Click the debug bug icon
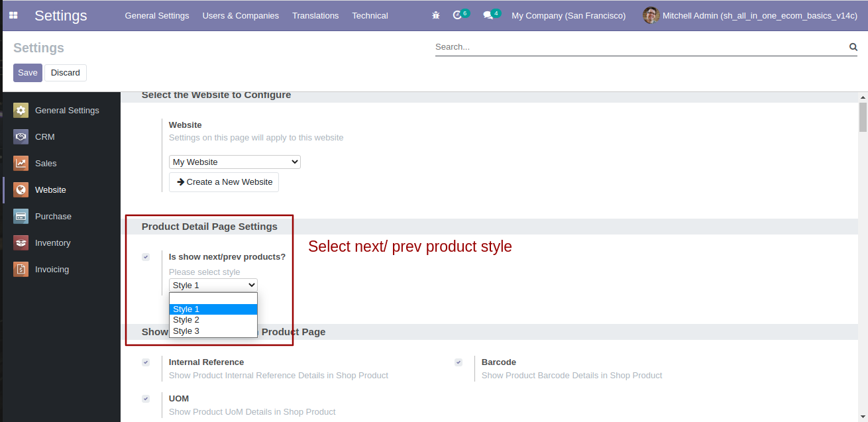 coord(435,15)
